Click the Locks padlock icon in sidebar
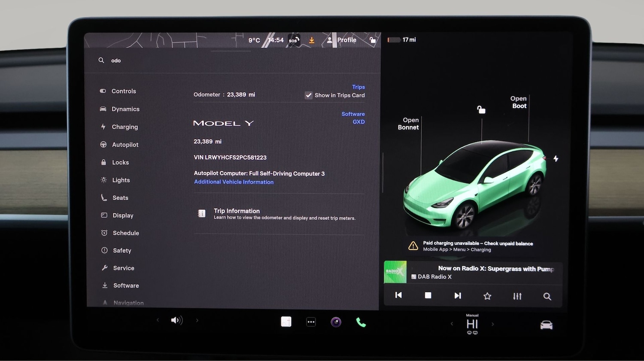The image size is (644, 361). point(103,162)
